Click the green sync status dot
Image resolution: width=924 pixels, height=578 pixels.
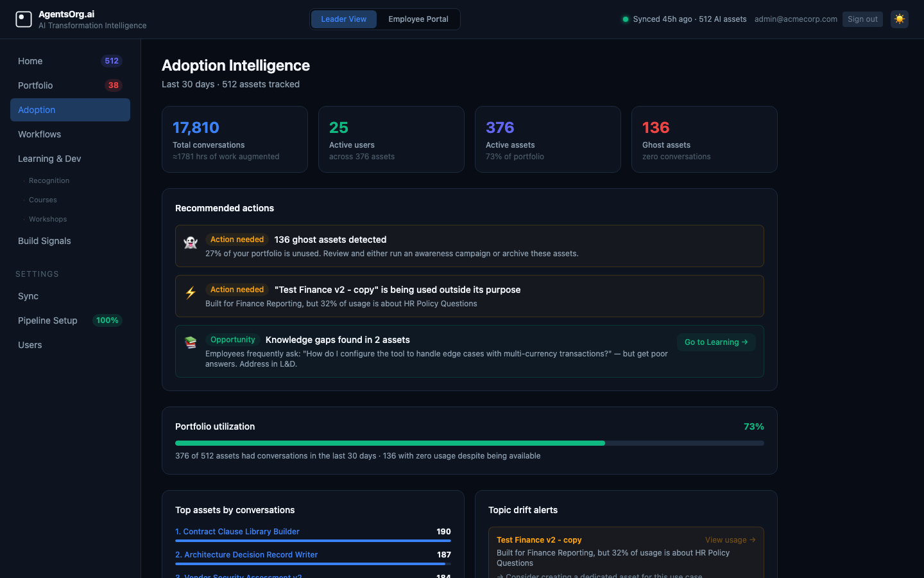point(625,19)
